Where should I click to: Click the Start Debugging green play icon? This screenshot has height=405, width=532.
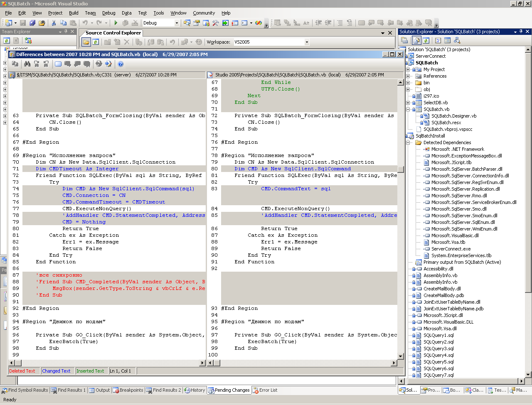[116, 23]
